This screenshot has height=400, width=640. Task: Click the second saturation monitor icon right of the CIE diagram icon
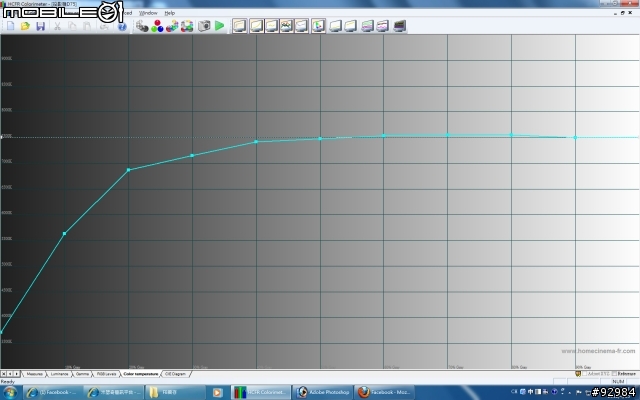[351, 26]
